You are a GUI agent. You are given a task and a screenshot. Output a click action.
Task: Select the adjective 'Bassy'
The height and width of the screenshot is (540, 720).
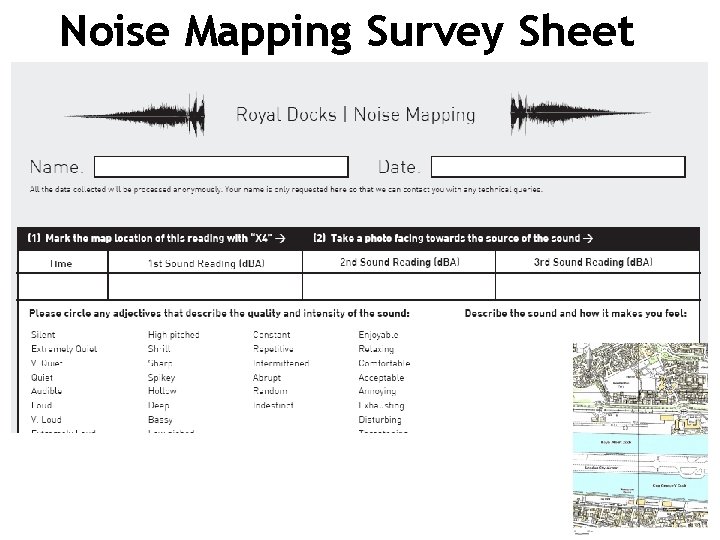(160, 420)
